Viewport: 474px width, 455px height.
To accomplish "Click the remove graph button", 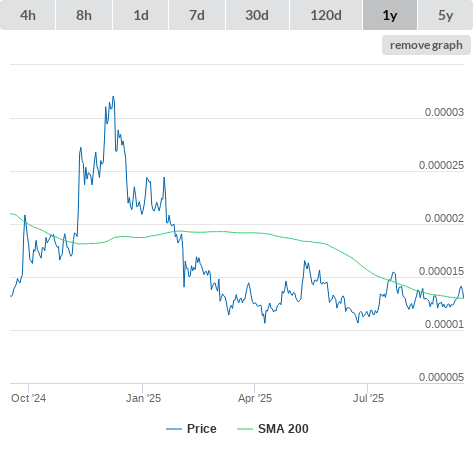I will (426, 45).
